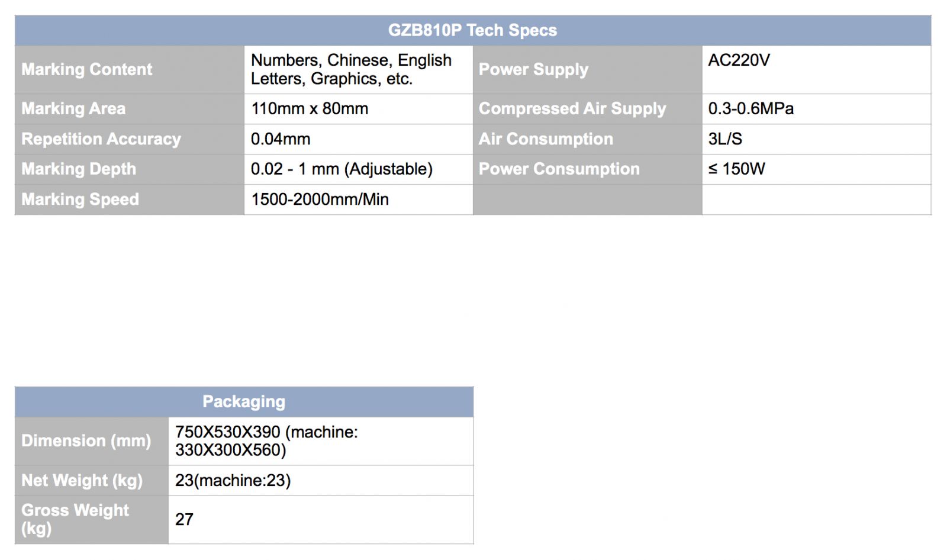Click the Power Supply label

533,69
